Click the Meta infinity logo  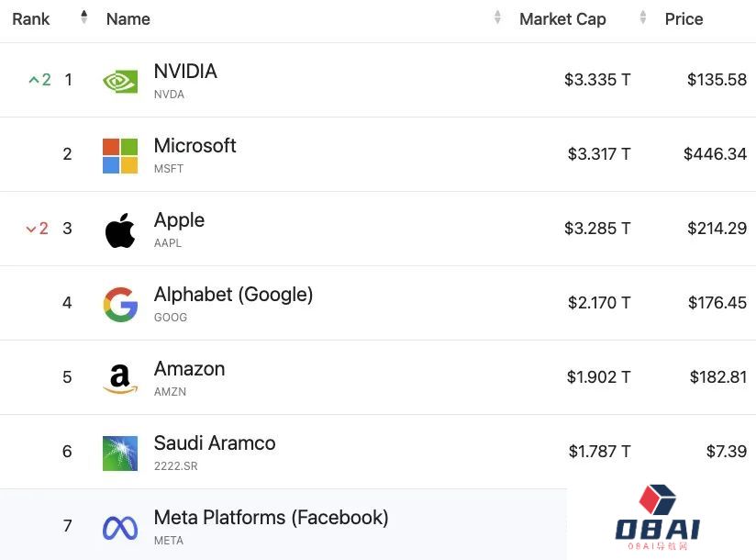click(x=120, y=527)
